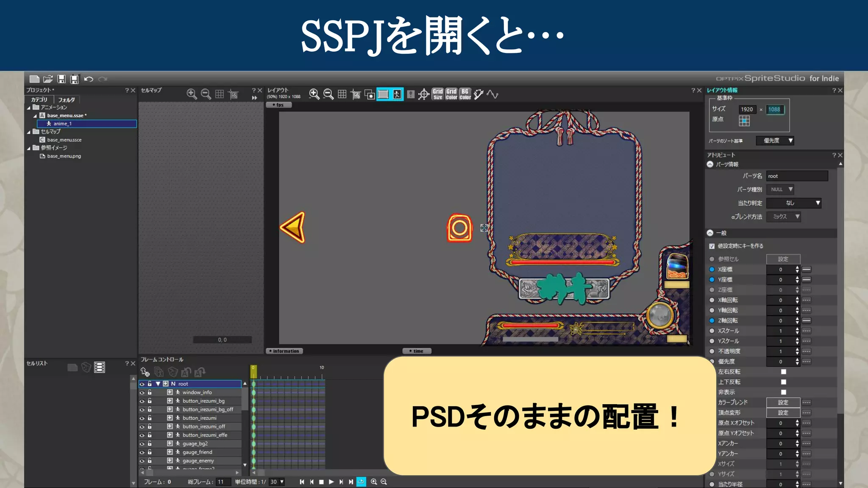Screen dimensions: 868x488
Task: Click the パーツ名 root input field
Action: (797, 176)
